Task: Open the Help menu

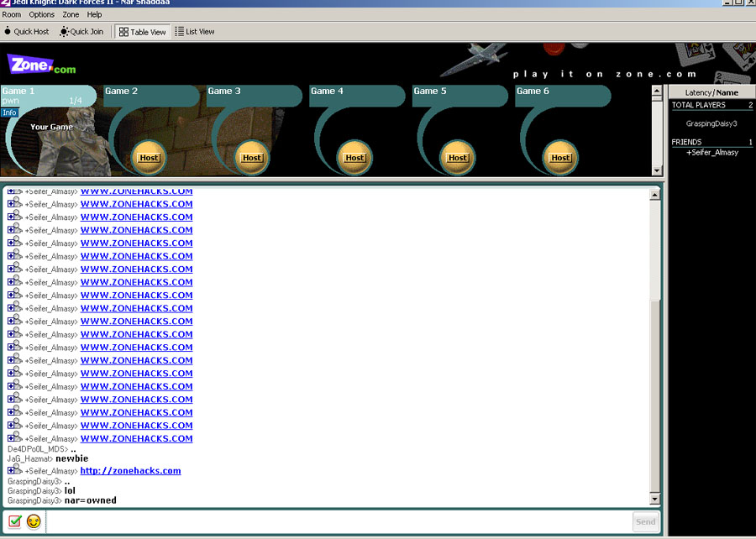Action: click(94, 14)
